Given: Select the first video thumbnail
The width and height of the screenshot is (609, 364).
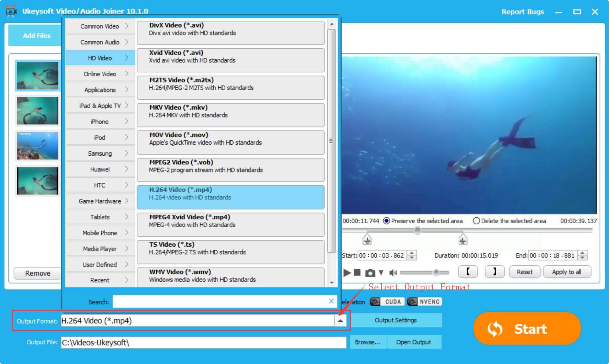Looking at the screenshot, I should click(x=37, y=76).
